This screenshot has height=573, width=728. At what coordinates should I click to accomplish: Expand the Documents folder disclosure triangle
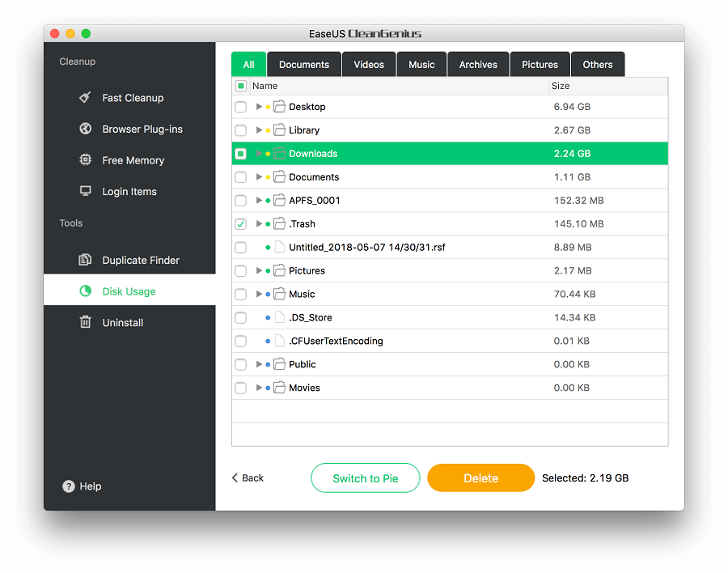pyautogui.click(x=259, y=177)
